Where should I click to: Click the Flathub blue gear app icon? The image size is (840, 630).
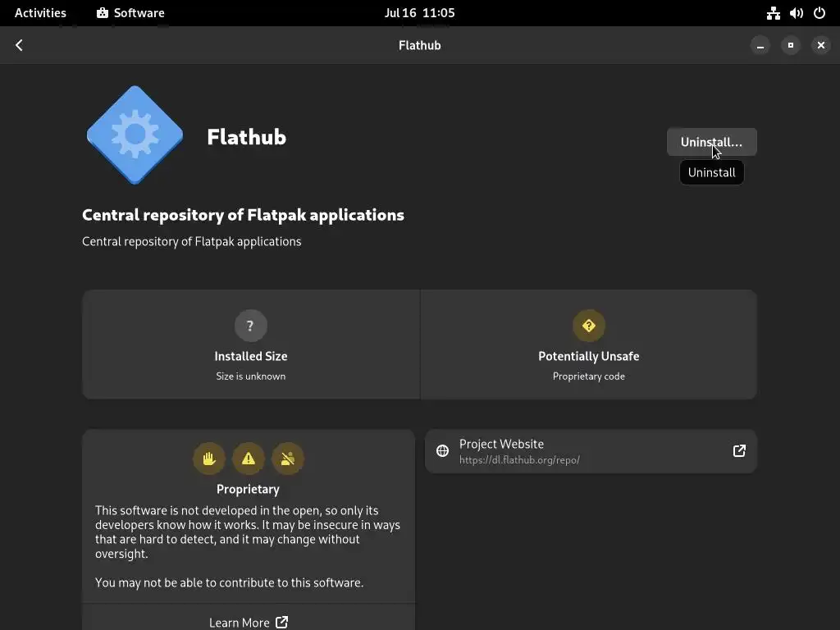pyautogui.click(x=135, y=135)
